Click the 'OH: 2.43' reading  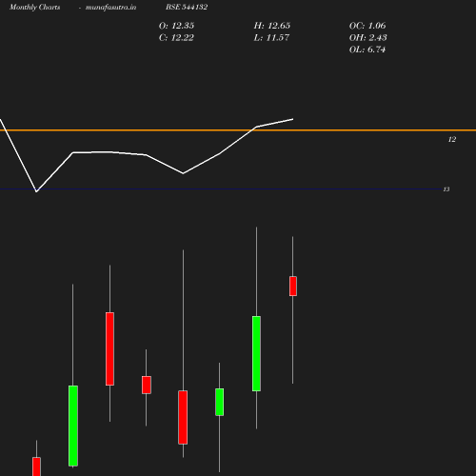click(368, 37)
